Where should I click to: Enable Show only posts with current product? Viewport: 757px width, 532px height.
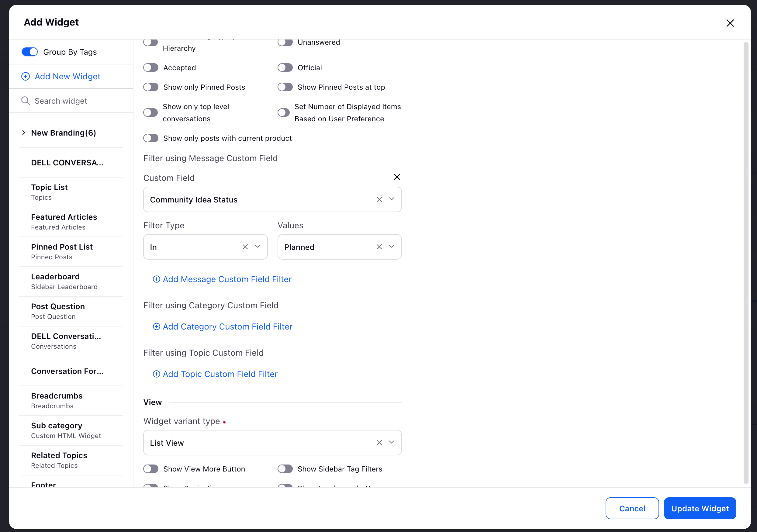[151, 138]
